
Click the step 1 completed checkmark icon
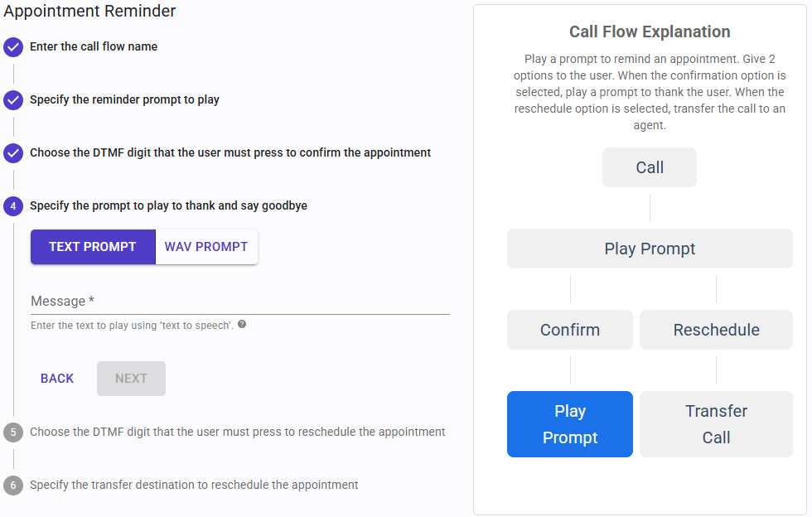pyautogui.click(x=12, y=47)
